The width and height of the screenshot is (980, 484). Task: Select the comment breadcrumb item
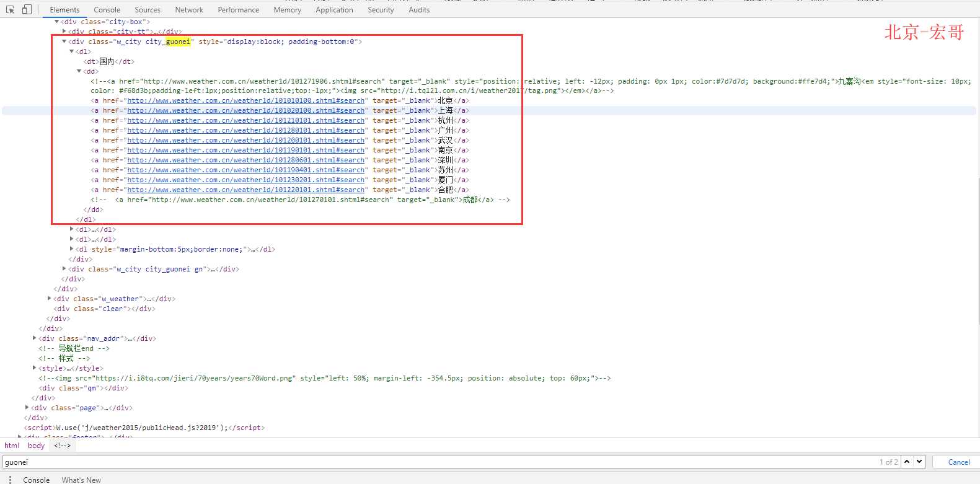coord(62,446)
